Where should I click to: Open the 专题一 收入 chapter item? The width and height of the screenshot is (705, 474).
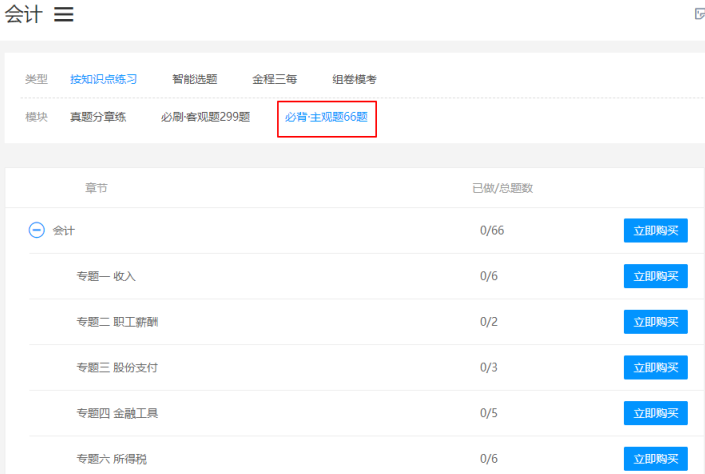pyautogui.click(x=106, y=276)
